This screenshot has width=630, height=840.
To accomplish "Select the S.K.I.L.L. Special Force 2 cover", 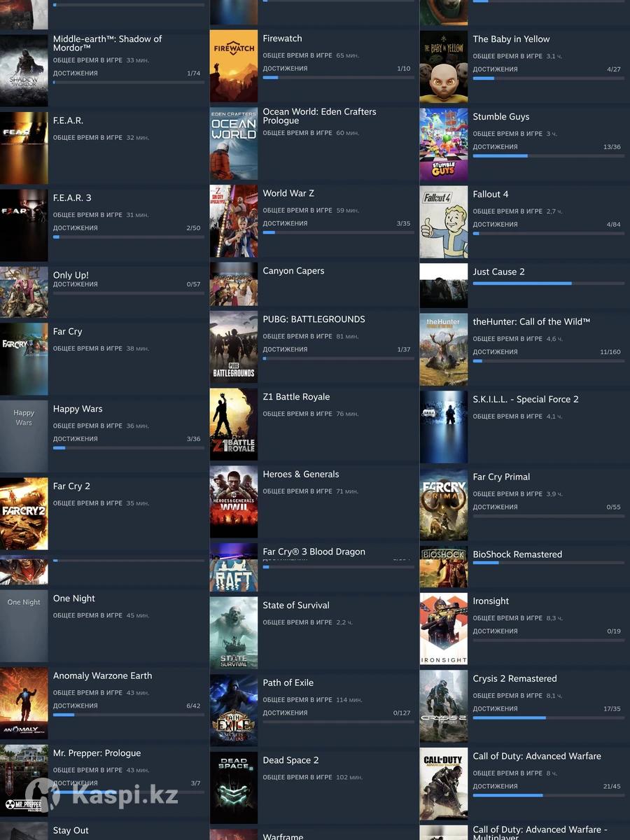I will (444, 427).
